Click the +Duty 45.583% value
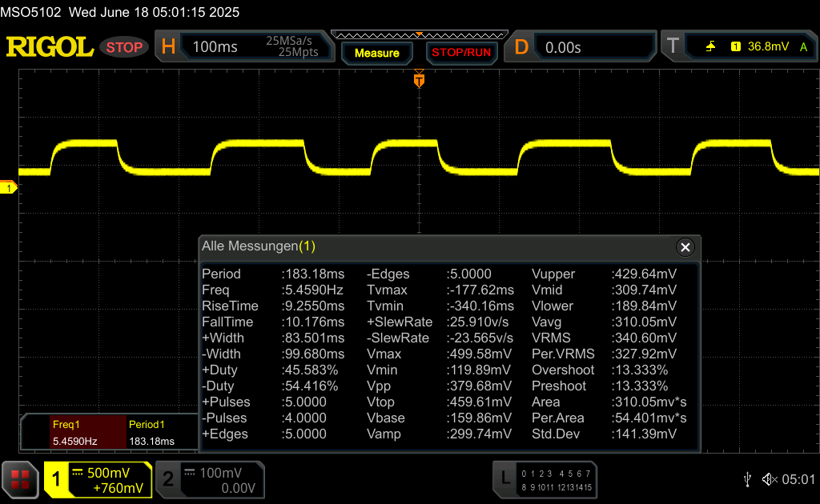820x504 pixels. click(x=310, y=370)
